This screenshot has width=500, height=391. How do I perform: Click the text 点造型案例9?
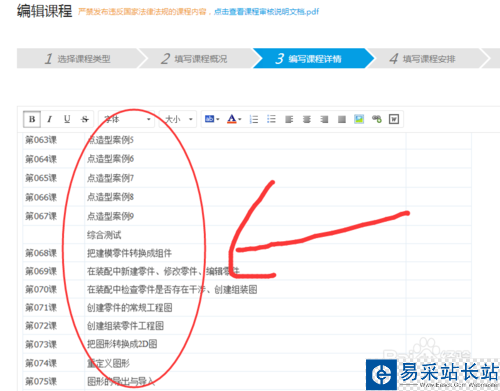coord(110,216)
